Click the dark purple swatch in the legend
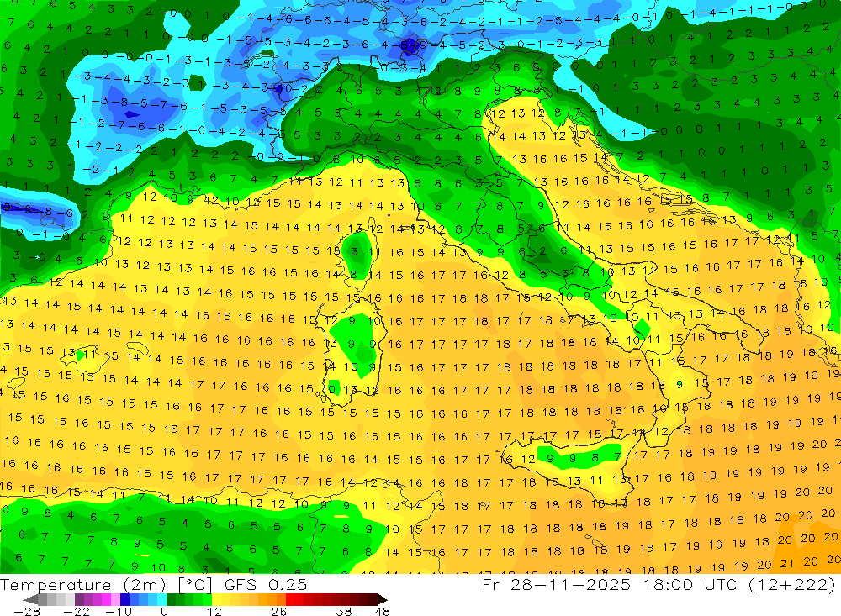Viewport: 841px width, 616px height. click(x=79, y=599)
